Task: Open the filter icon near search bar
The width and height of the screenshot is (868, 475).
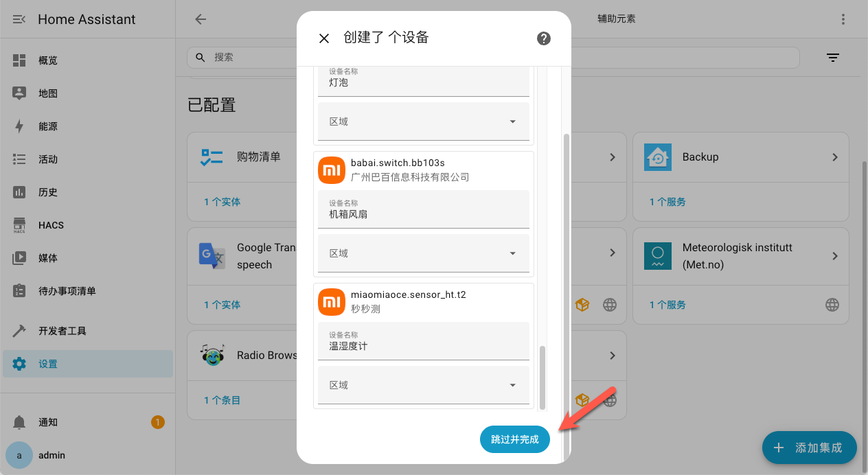Action: pos(833,58)
